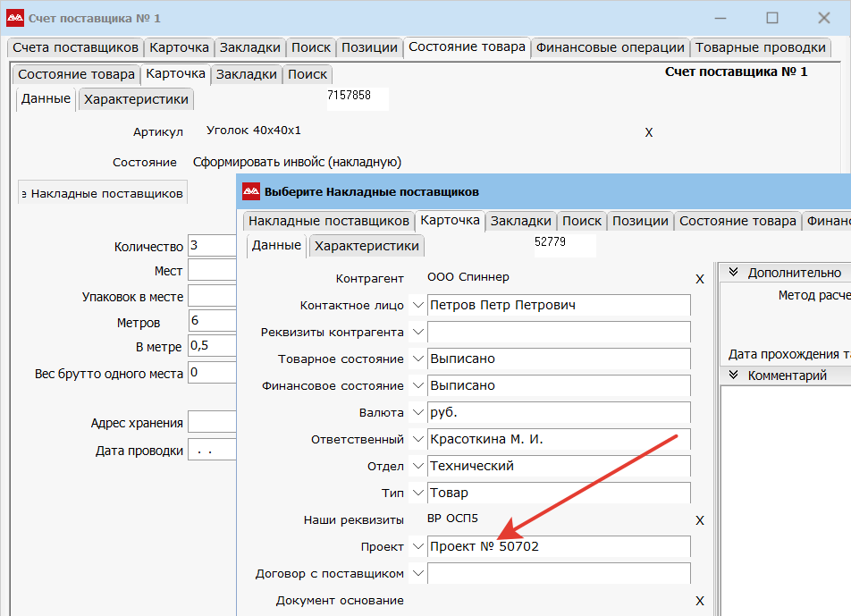The width and height of the screenshot is (851, 616).
Task: Select the Характеристики tab in the dialog
Action: coord(367,246)
